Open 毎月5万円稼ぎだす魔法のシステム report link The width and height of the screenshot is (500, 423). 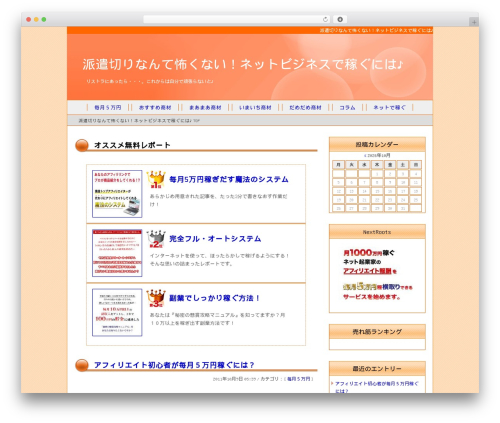[229, 179]
